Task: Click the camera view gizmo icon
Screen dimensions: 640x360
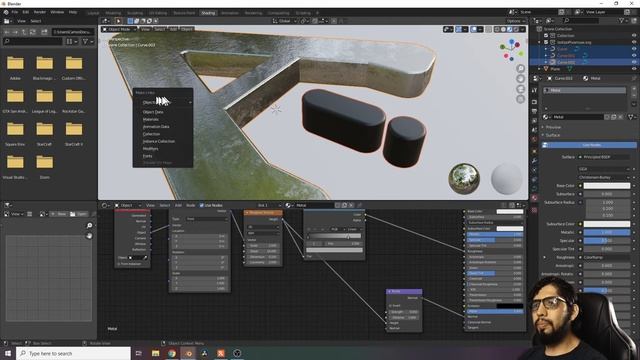Action: pyautogui.click(x=520, y=89)
